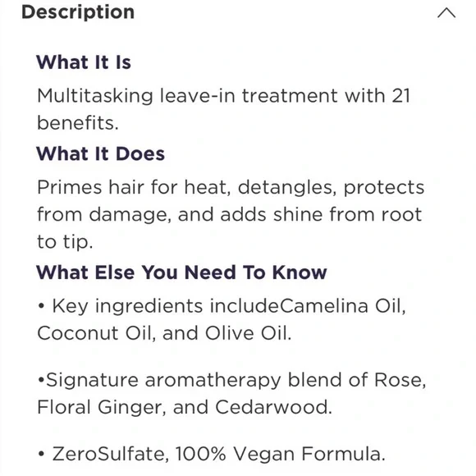This screenshot has width=476, height=476.
Task: Click the ZeroSulfate, 100% Vegan Formula bullet
Action: (x=211, y=454)
